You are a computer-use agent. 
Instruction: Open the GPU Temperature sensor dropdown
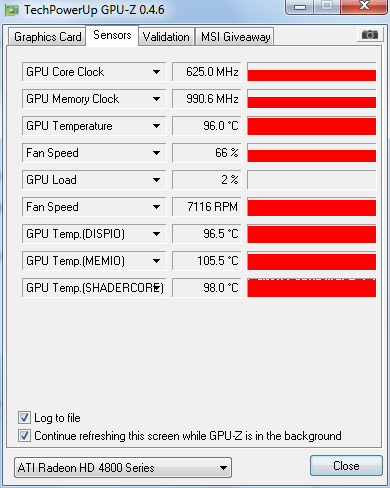[x=156, y=126]
